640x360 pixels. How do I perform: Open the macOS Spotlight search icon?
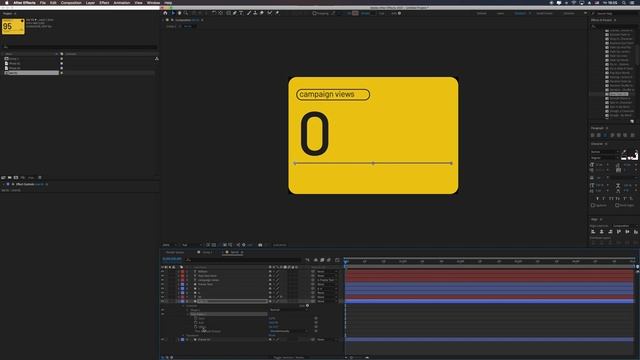[624, 2]
